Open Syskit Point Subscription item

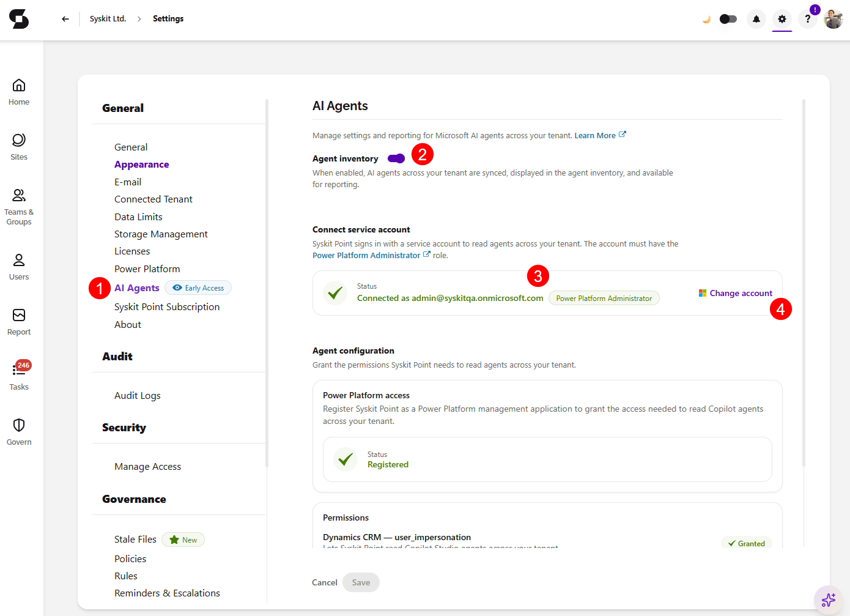click(167, 307)
